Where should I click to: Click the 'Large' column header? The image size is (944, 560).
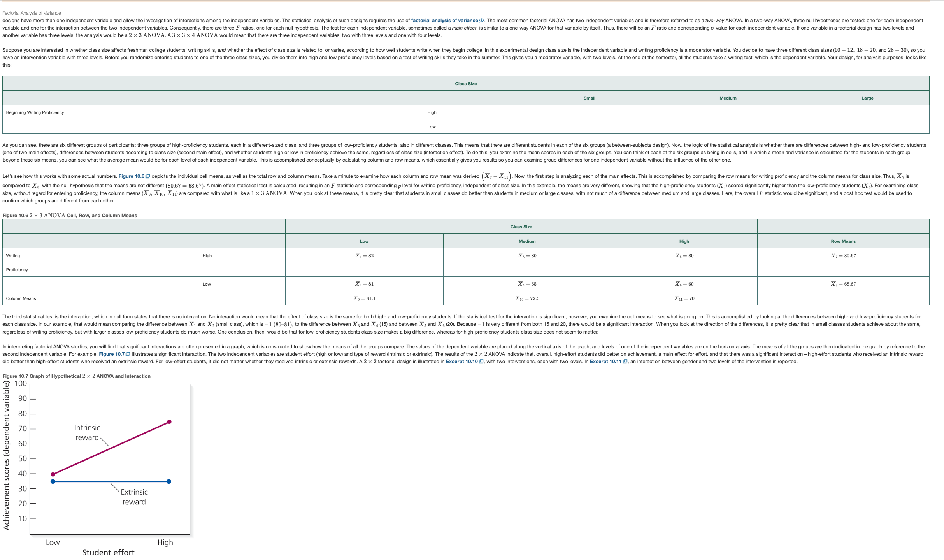pos(867,98)
